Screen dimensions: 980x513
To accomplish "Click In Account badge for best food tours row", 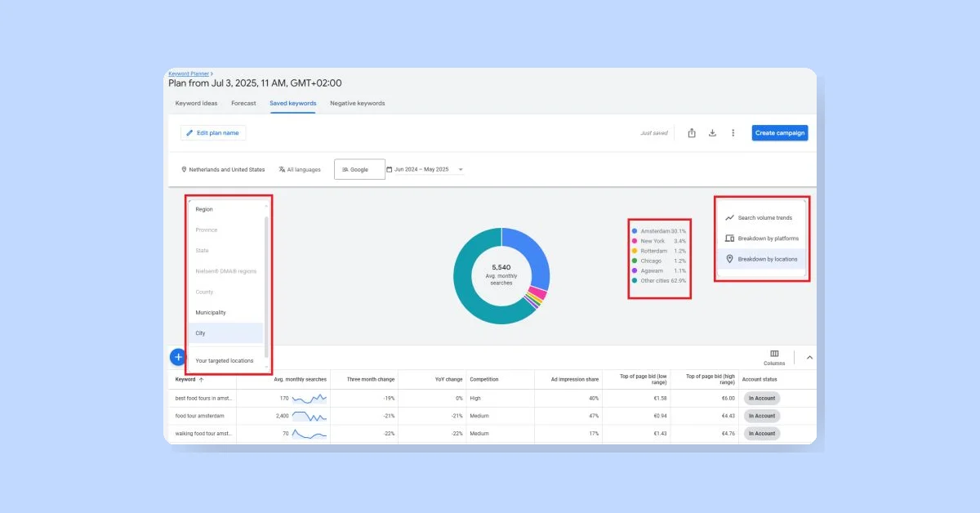I will (762, 399).
